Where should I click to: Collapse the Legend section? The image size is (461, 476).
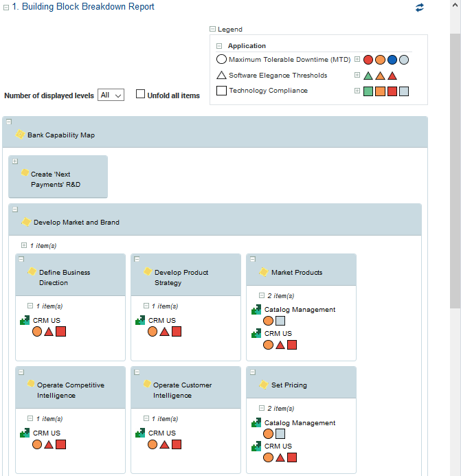pos(212,29)
